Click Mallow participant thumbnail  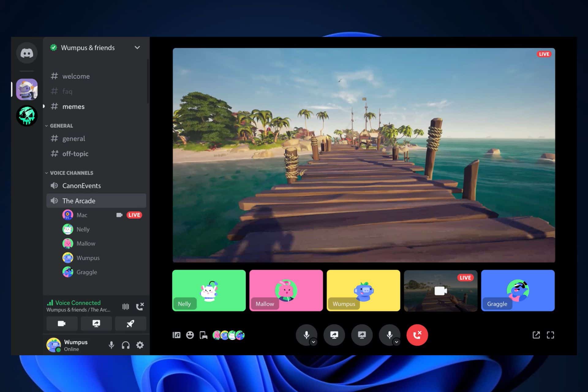click(x=286, y=291)
